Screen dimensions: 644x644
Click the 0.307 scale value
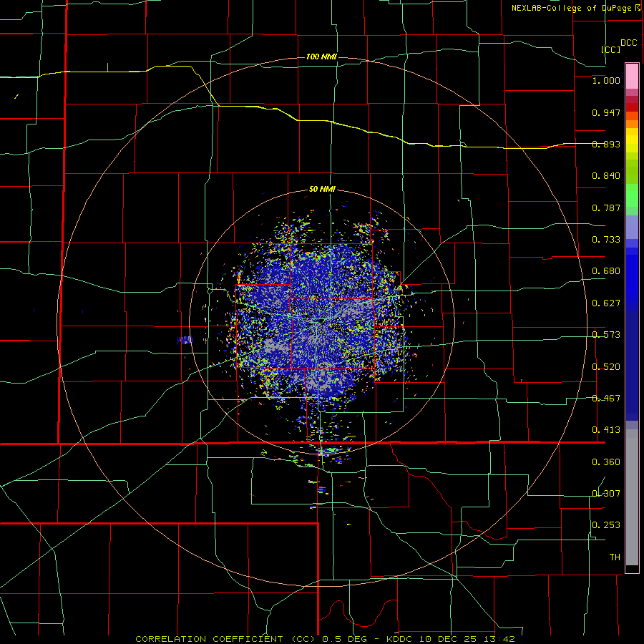click(x=606, y=494)
